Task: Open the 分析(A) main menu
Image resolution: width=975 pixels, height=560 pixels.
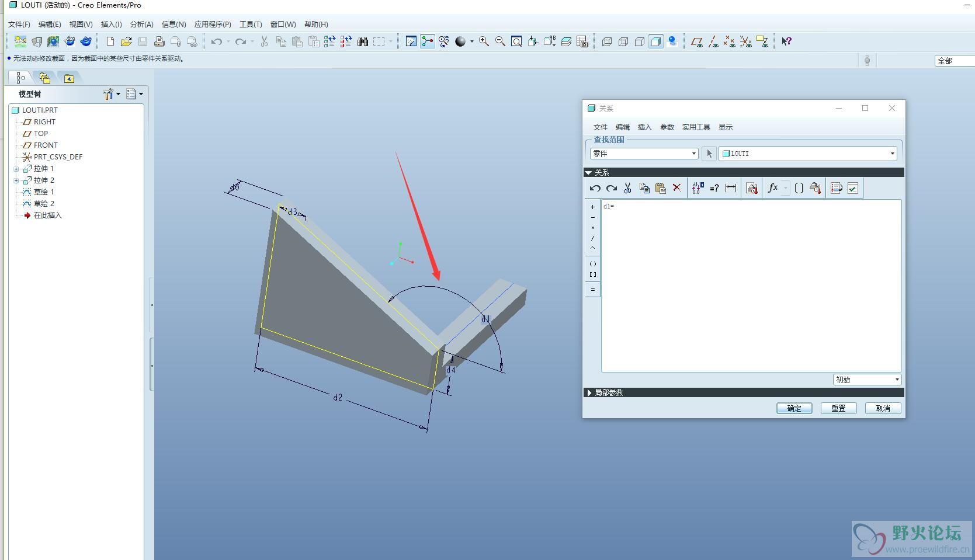Action: pos(141,25)
